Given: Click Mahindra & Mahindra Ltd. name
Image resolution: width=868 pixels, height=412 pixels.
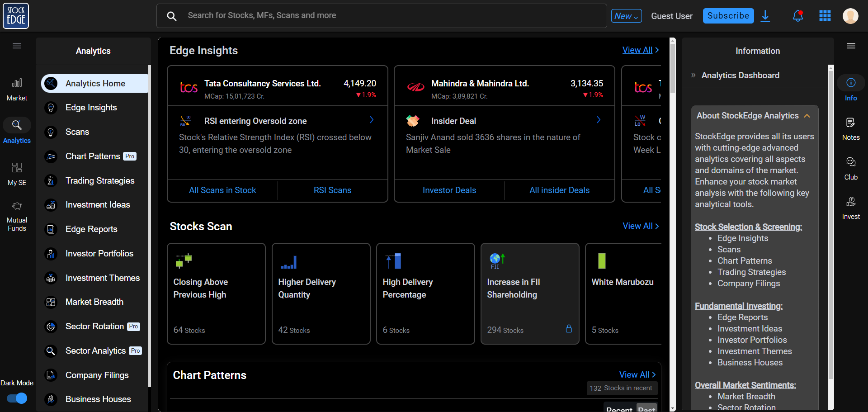Looking at the screenshot, I should (x=480, y=84).
